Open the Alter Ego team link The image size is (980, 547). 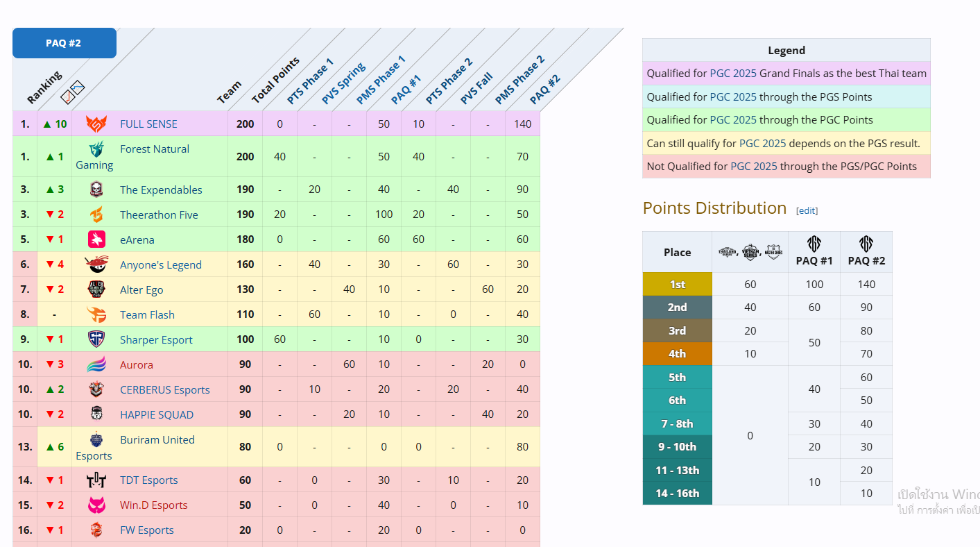(141, 289)
